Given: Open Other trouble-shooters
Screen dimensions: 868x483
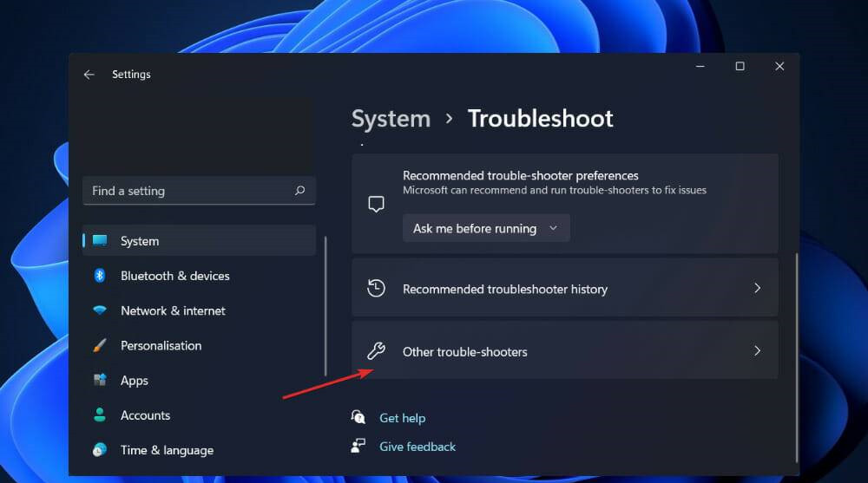Looking at the screenshot, I should 565,351.
